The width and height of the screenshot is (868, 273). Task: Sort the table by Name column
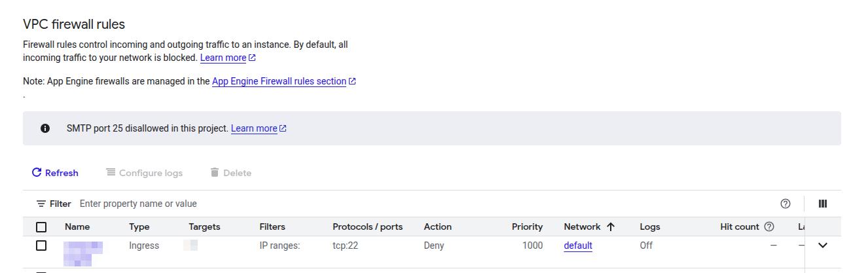[77, 227]
